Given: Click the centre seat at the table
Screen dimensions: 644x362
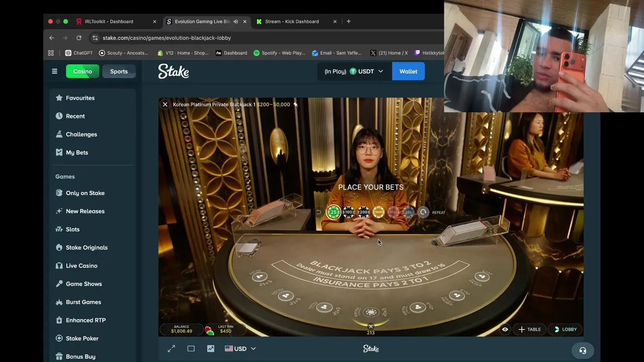Looking at the screenshot, I should tap(371, 312).
